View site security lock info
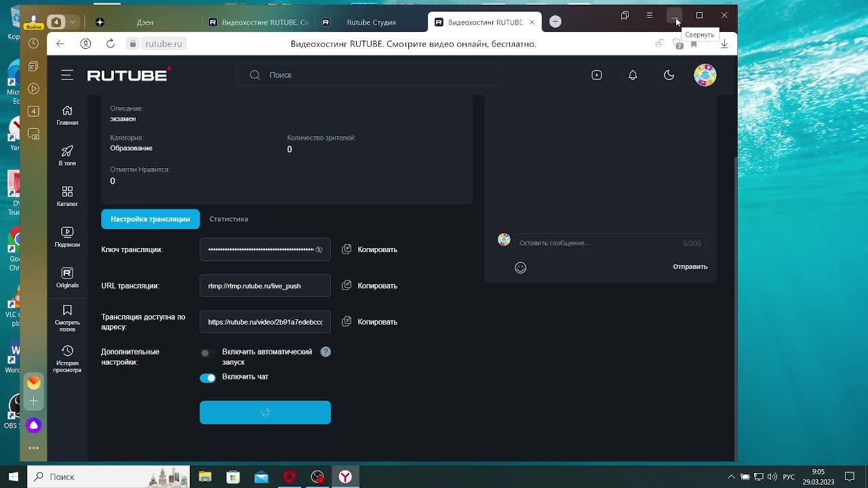The height and width of the screenshot is (488, 868). (x=133, y=43)
